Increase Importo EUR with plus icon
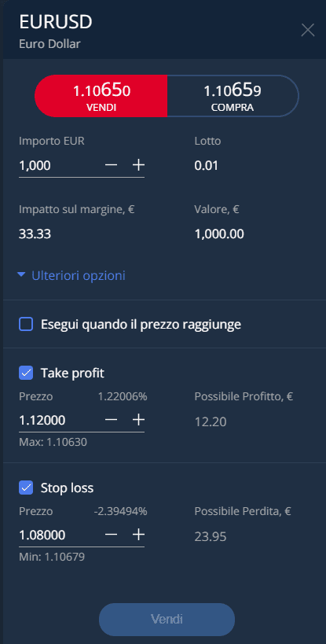Viewport: 326px width, 644px height. click(x=138, y=165)
